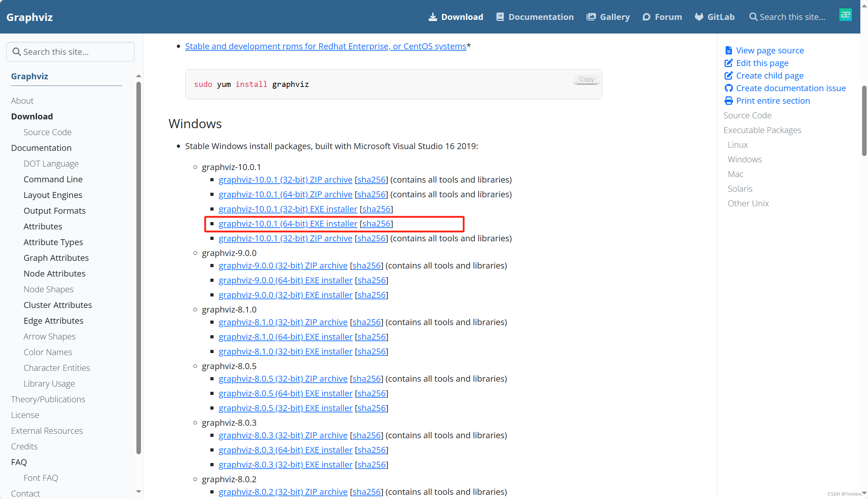Click the green translate extension icon

pos(845,15)
